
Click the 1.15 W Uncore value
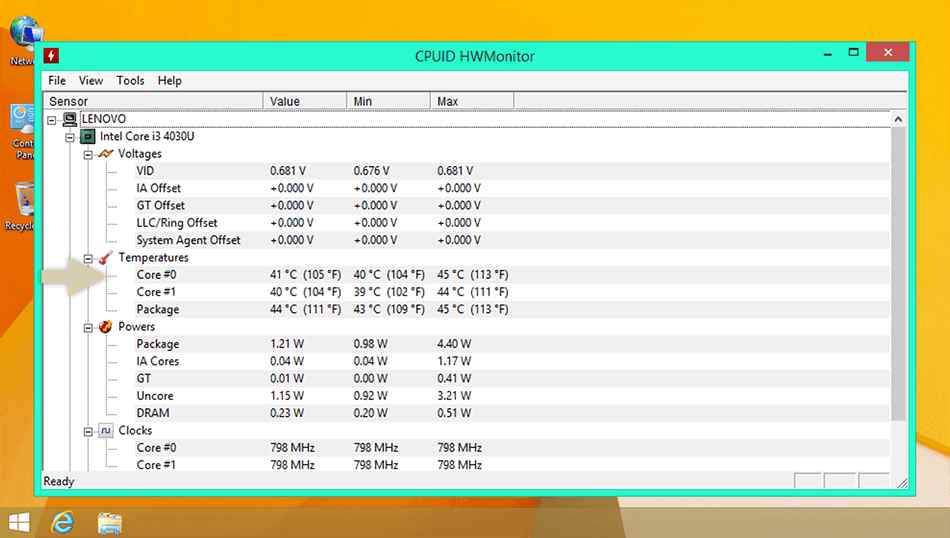287,396
